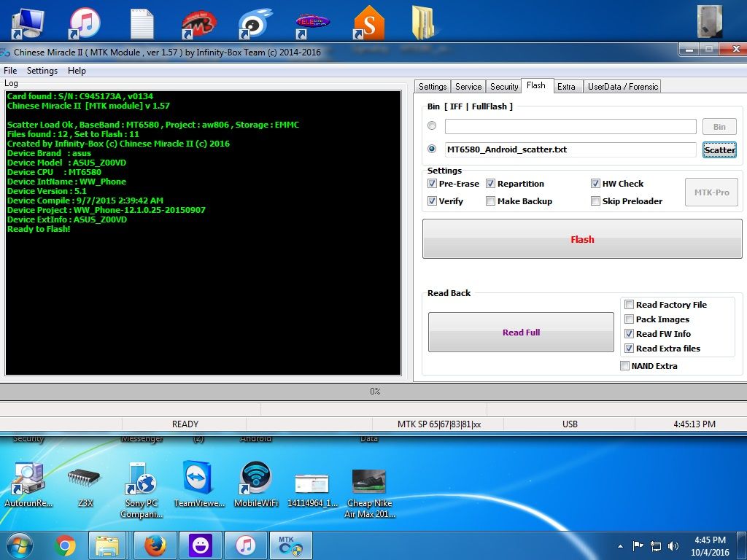Select the Scatter file radio button
This screenshot has width=747, height=560.
click(432, 149)
